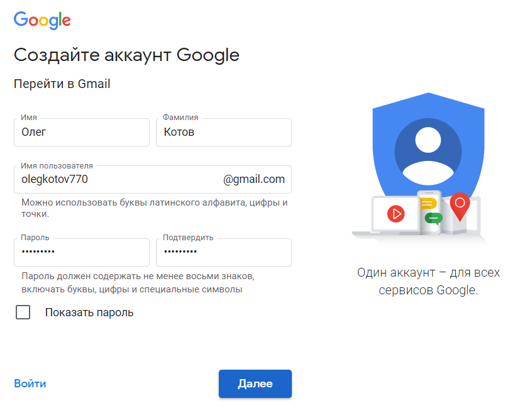Click the Перейти в Gmail subtitle
Image resolution: width=532 pixels, height=420 pixels.
pyautogui.click(x=62, y=84)
